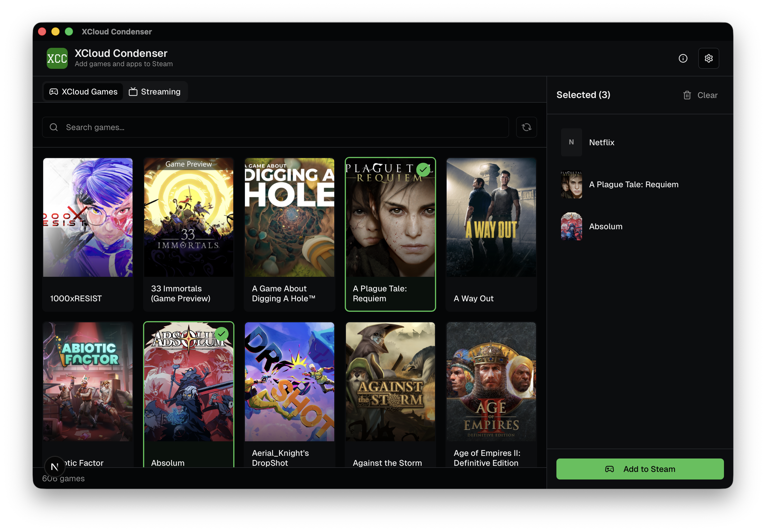Add selected games to Steam
The height and width of the screenshot is (532, 766).
[x=640, y=469]
